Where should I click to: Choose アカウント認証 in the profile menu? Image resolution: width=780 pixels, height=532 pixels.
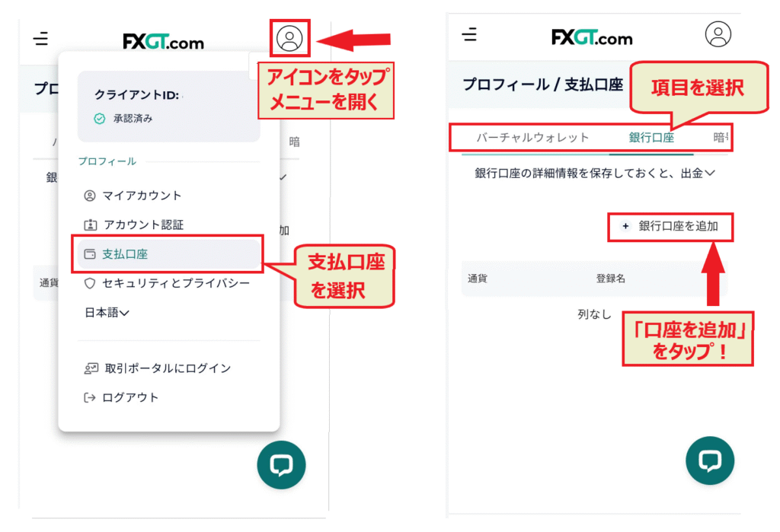[x=143, y=225]
